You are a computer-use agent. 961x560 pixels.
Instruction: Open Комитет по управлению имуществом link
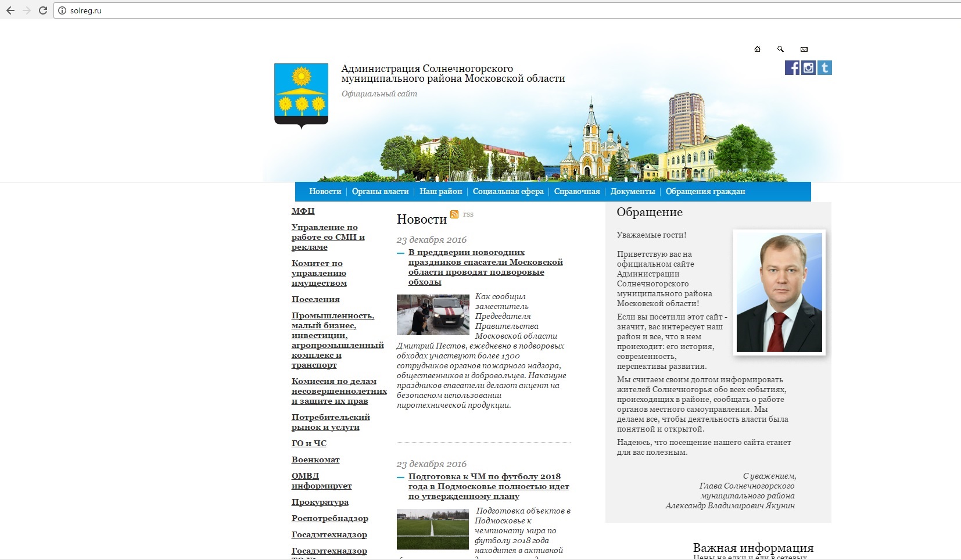tap(319, 273)
